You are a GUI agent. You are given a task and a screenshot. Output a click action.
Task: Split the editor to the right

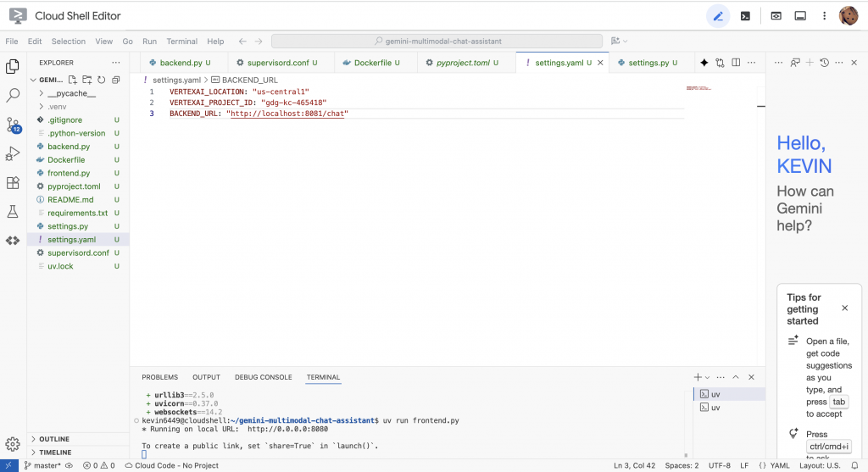736,63
